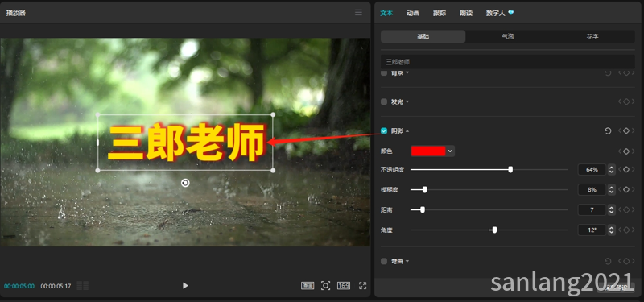
Task: Uncheck the 阴影 shadow checkbox
Action: [384, 130]
